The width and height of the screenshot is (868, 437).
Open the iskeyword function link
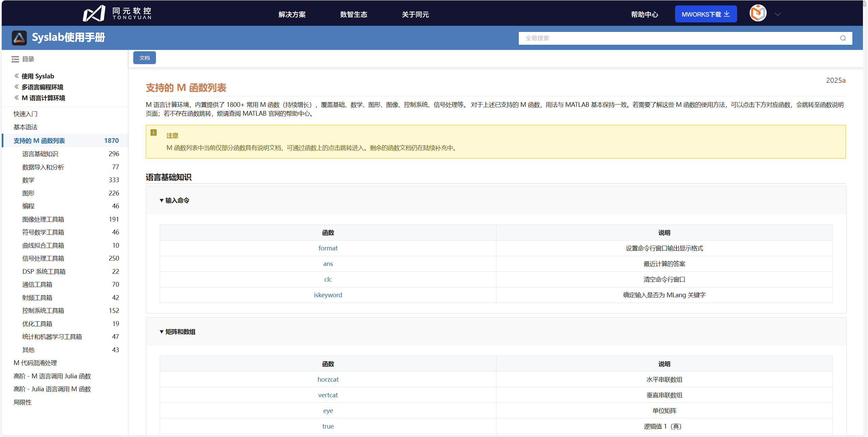click(x=328, y=295)
